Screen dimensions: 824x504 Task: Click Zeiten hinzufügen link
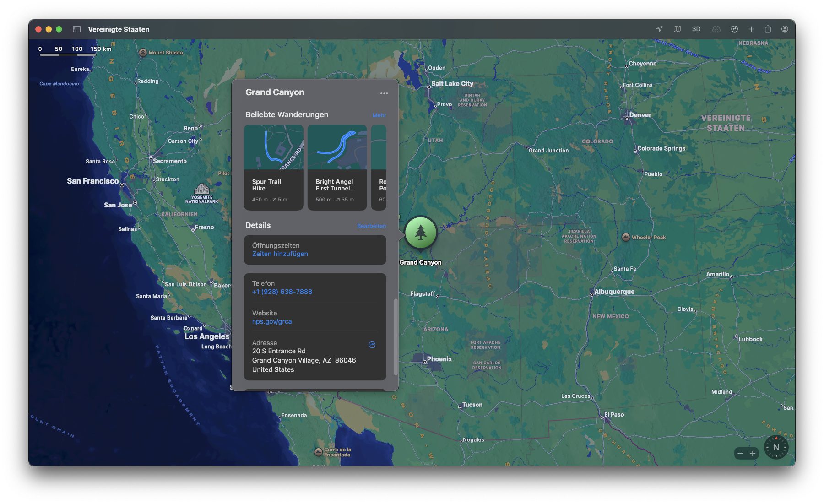click(280, 254)
